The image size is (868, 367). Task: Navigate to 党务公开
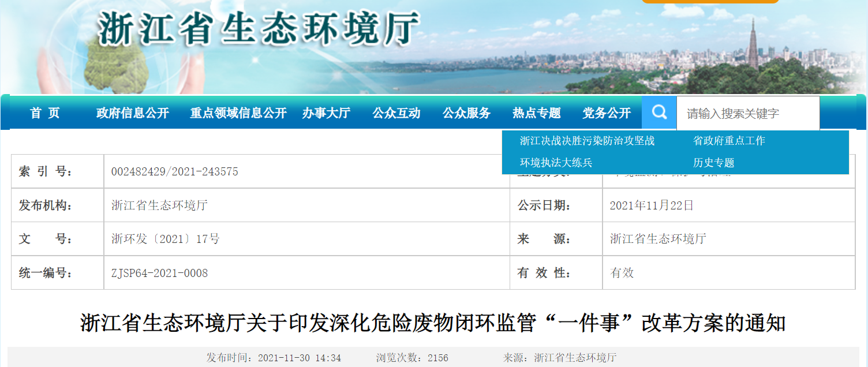[x=607, y=113]
